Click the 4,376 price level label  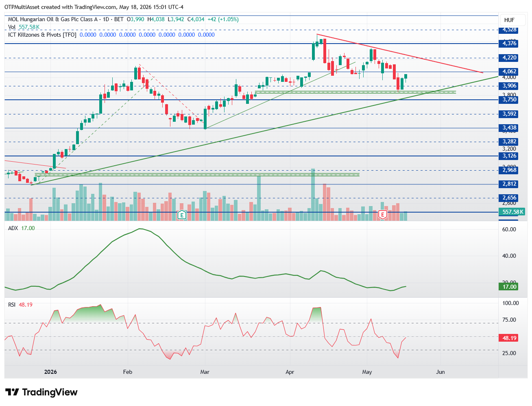pos(509,43)
